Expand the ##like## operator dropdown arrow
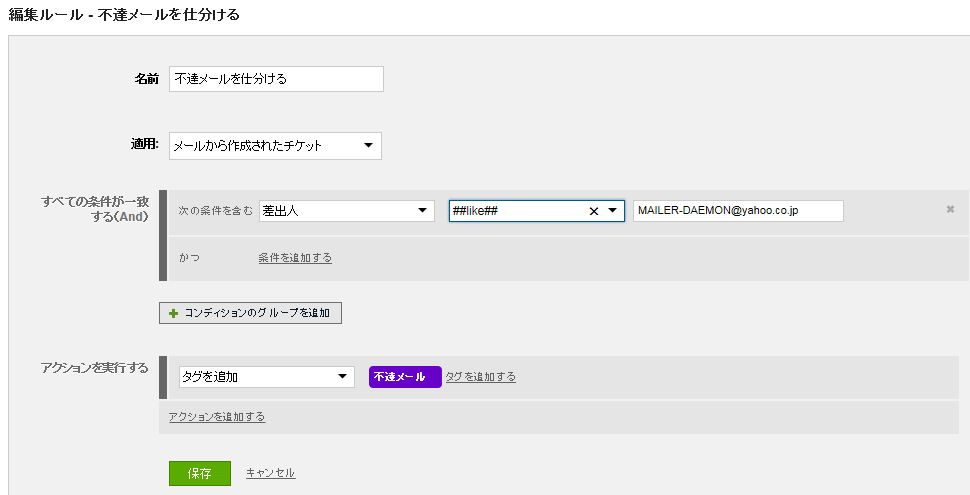 (x=612, y=211)
